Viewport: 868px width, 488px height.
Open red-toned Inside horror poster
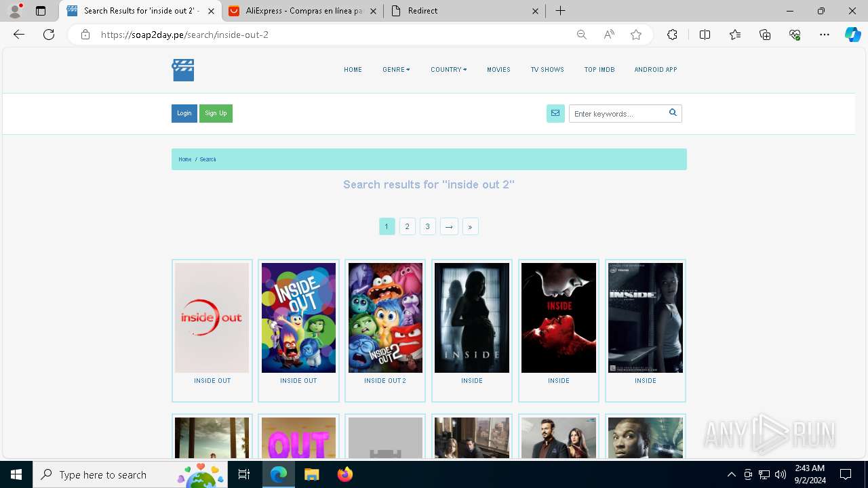coord(559,318)
